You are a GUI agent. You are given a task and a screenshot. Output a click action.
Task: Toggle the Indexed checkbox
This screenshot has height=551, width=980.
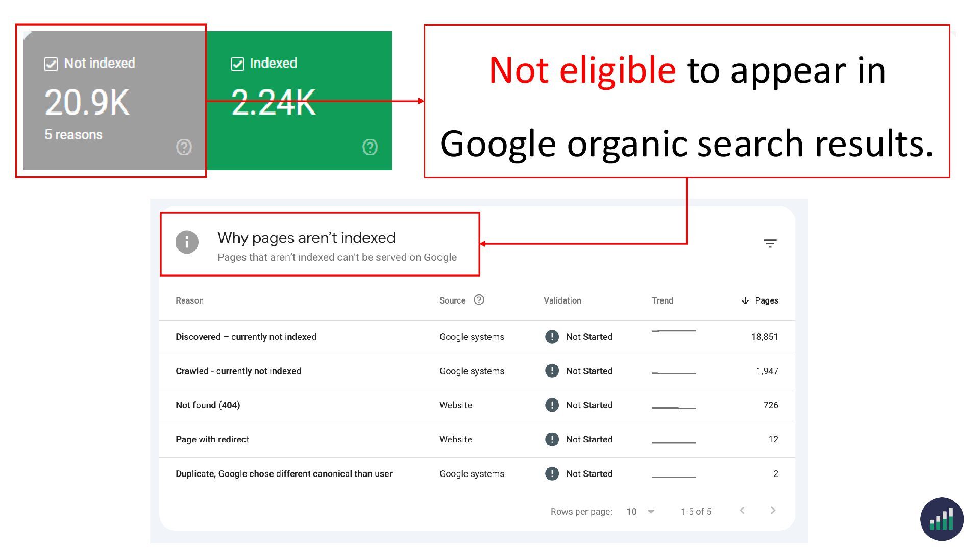237,64
